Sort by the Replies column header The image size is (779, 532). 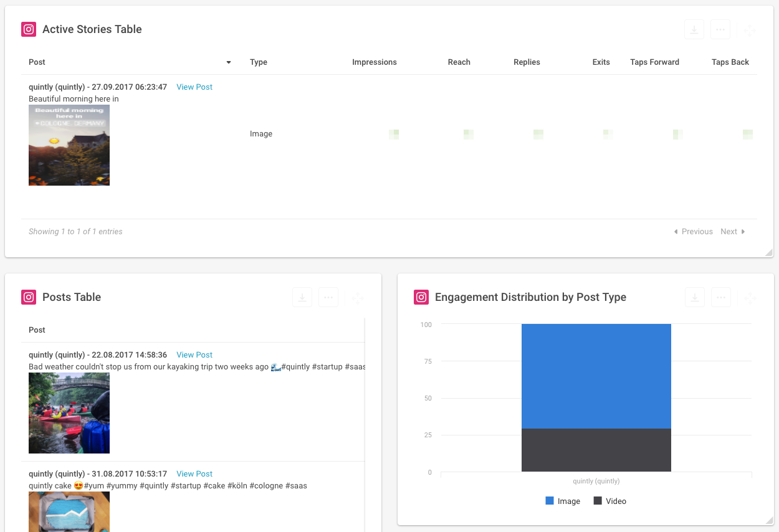click(527, 62)
